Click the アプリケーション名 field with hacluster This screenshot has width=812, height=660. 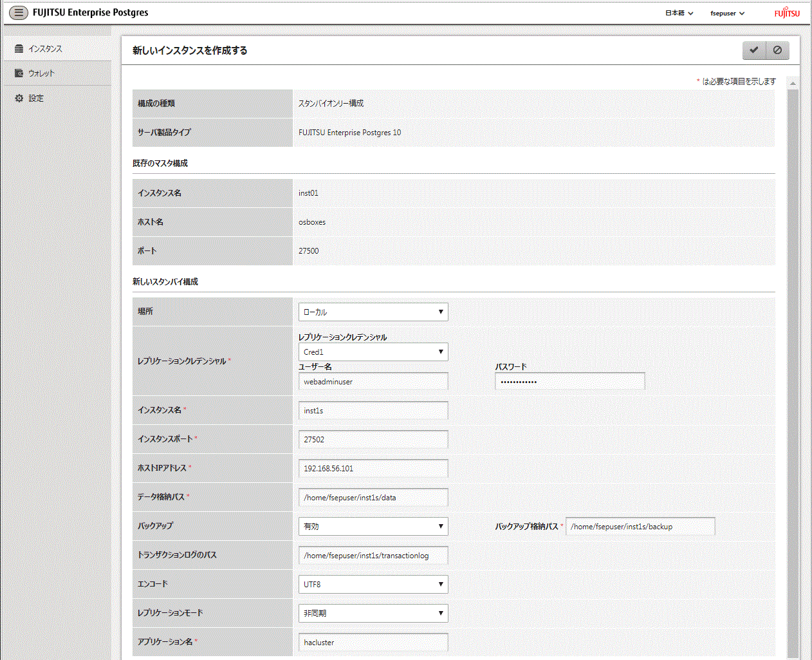[x=373, y=643]
